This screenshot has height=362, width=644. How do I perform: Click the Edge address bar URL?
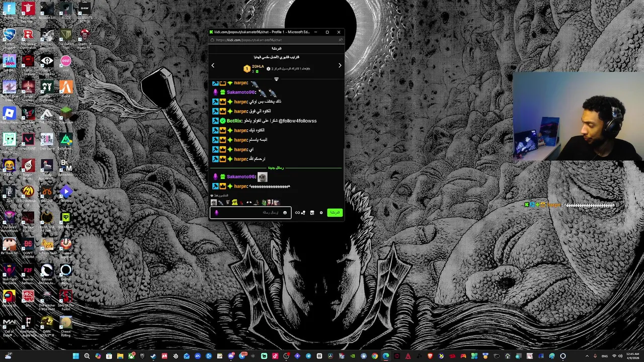(x=249, y=40)
